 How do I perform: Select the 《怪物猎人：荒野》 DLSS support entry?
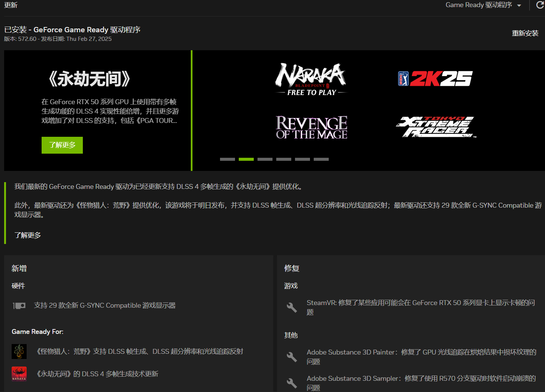tap(139, 352)
